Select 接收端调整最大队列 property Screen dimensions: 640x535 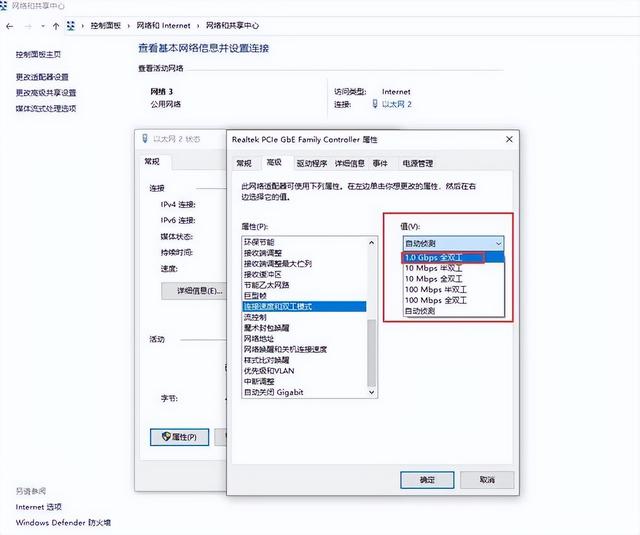coord(304,264)
